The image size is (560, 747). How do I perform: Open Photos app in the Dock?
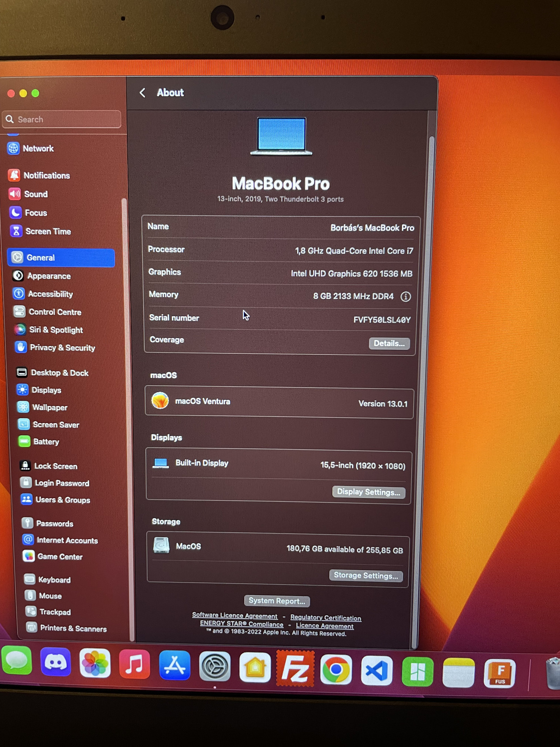point(95,663)
